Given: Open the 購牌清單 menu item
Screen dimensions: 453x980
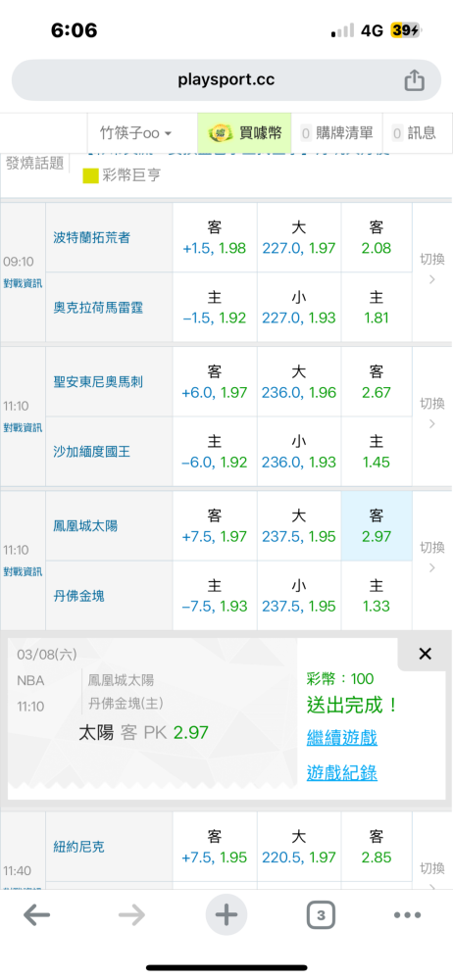Looking at the screenshot, I should pyautogui.click(x=336, y=133).
